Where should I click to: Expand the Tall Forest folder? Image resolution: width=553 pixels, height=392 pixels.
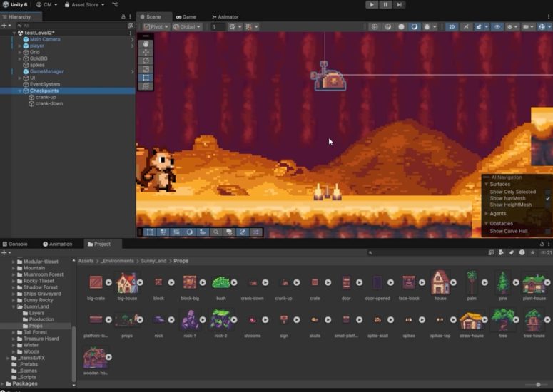pyautogui.click(x=14, y=332)
